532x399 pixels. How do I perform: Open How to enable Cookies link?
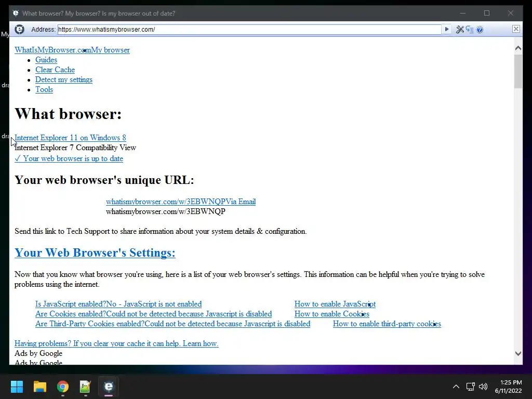tap(332, 314)
